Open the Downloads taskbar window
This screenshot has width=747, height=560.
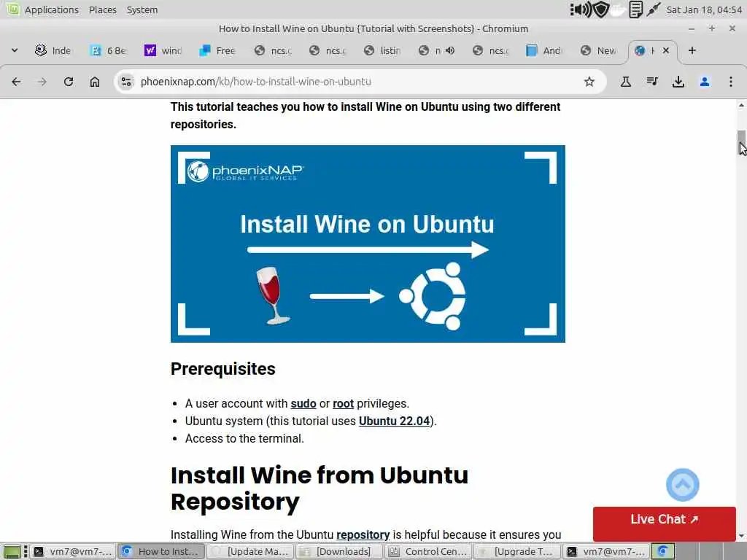point(339,551)
